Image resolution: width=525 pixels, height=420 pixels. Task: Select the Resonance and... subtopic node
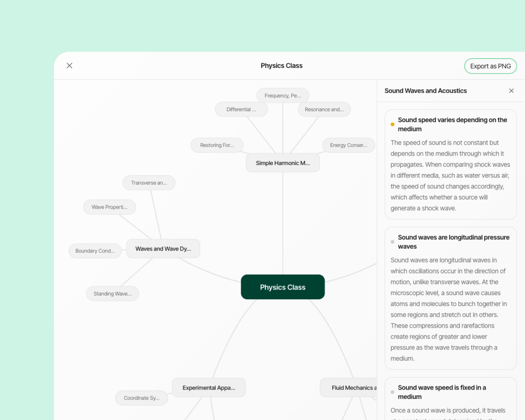324,109
